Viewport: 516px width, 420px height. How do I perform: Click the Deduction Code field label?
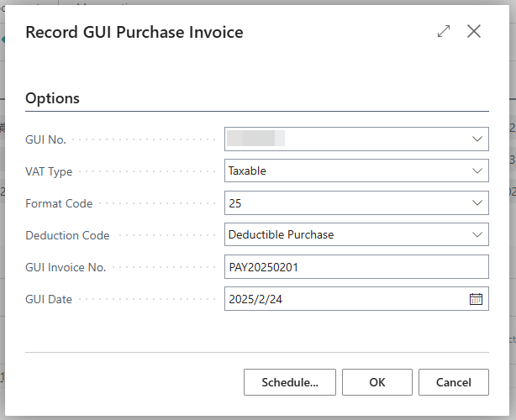(67, 235)
